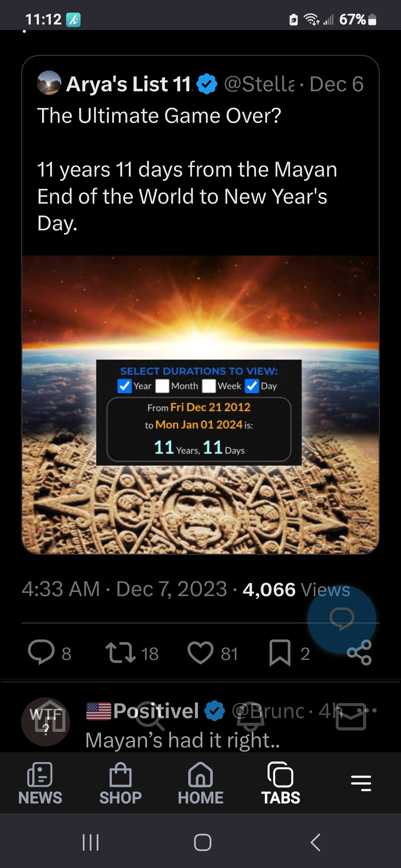Image resolution: width=401 pixels, height=868 pixels.
Task: Bookmark this post
Action: (280, 653)
